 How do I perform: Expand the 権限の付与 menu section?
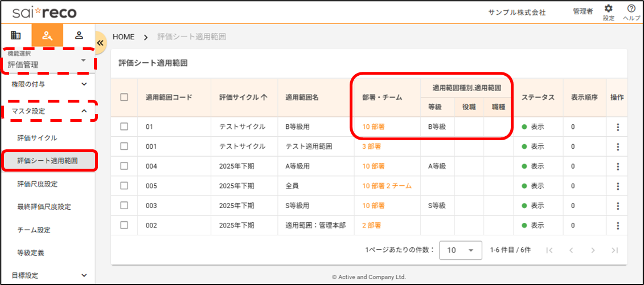click(x=48, y=84)
